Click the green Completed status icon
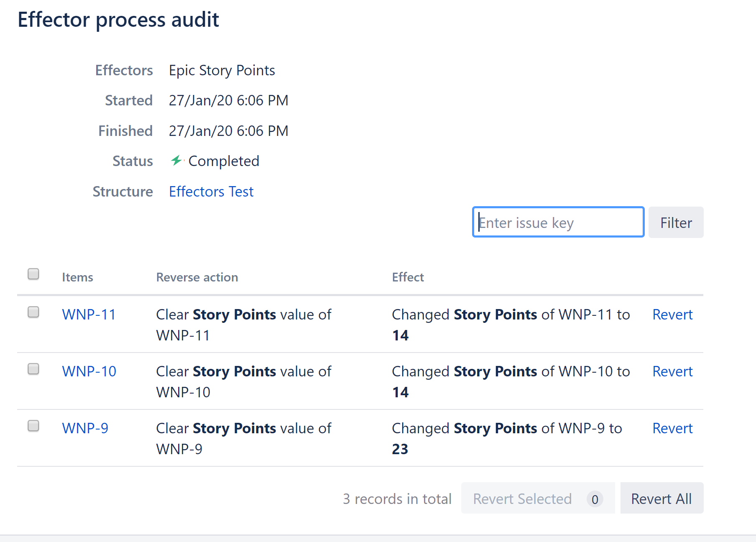The image size is (756, 542). tap(176, 161)
